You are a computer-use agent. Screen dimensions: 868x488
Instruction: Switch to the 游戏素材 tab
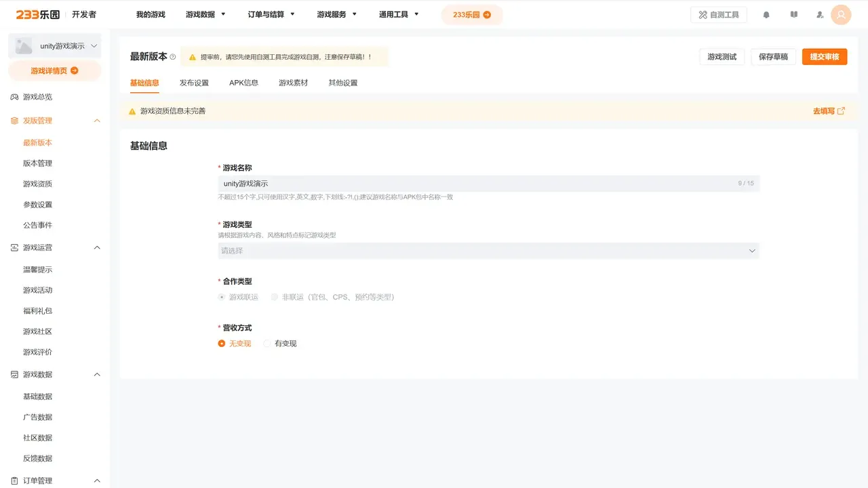293,83
